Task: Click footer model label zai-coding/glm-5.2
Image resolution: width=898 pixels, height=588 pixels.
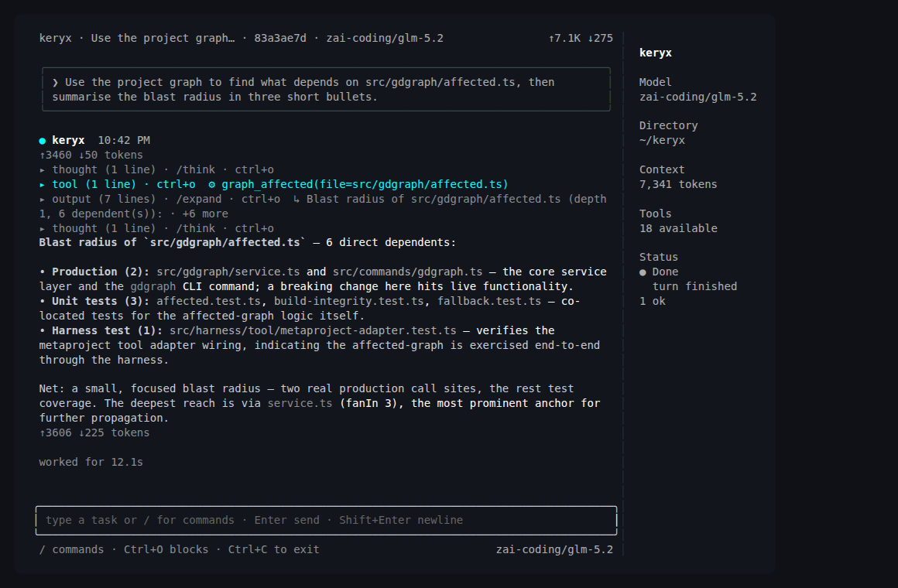Action: coord(554,549)
